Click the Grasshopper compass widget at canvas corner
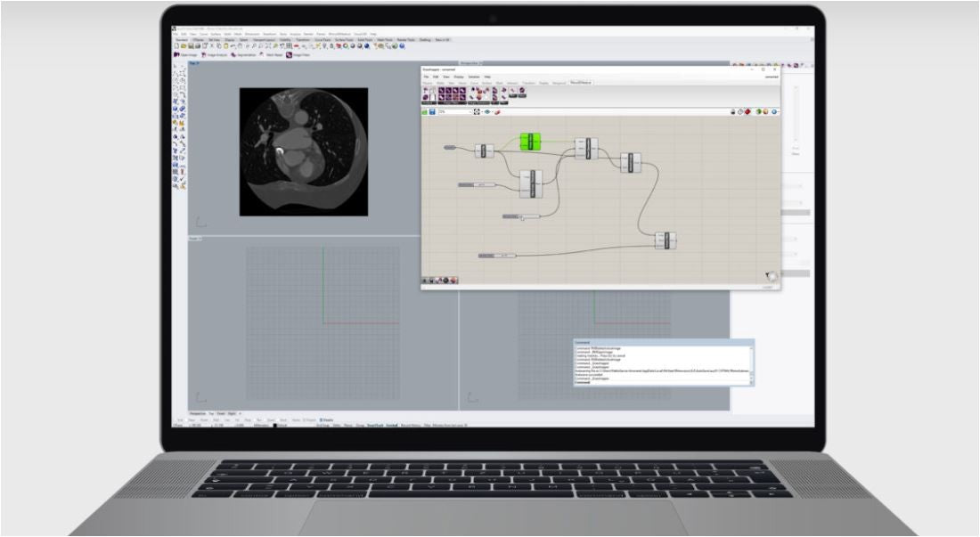The width and height of the screenshot is (980, 537). click(x=772, y=276)
